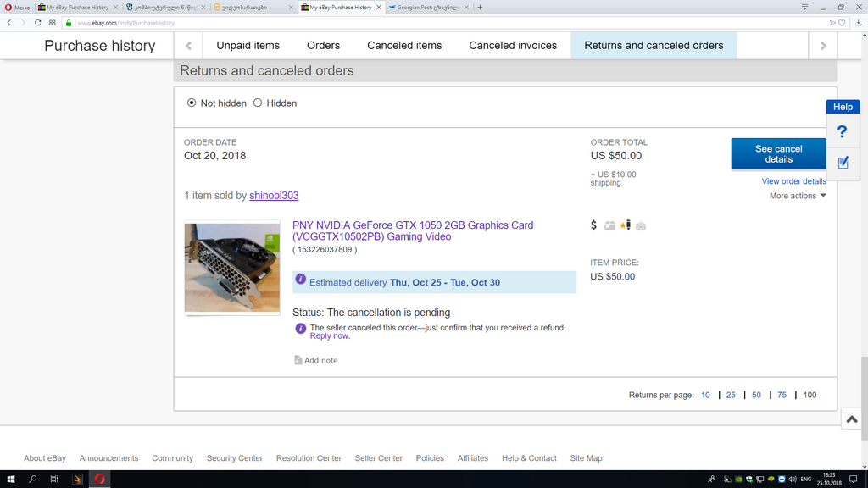Click the NVIDIA system tray icon

[738, 480]
